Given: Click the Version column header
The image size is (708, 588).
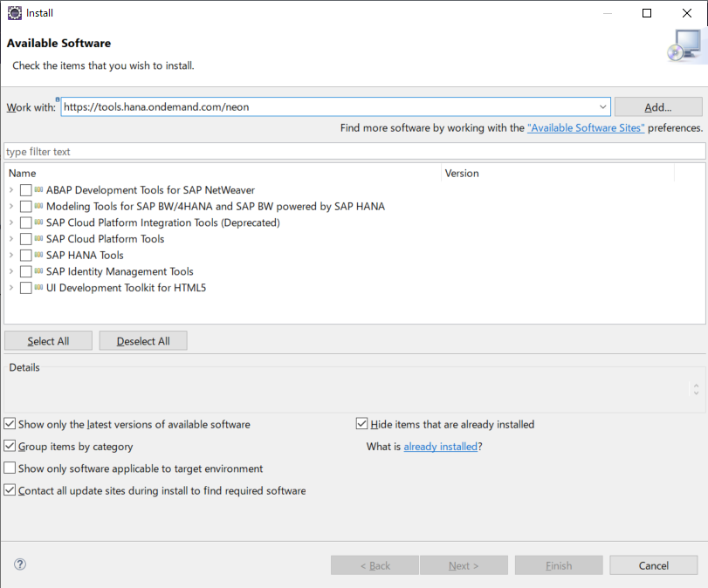Looking at the screenshot, I should [x=558, y=174].
